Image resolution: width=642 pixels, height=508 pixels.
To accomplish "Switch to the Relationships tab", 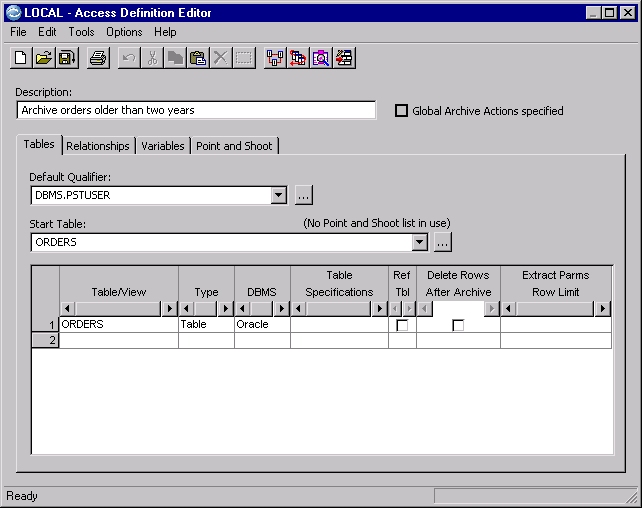I will point(98,146).
